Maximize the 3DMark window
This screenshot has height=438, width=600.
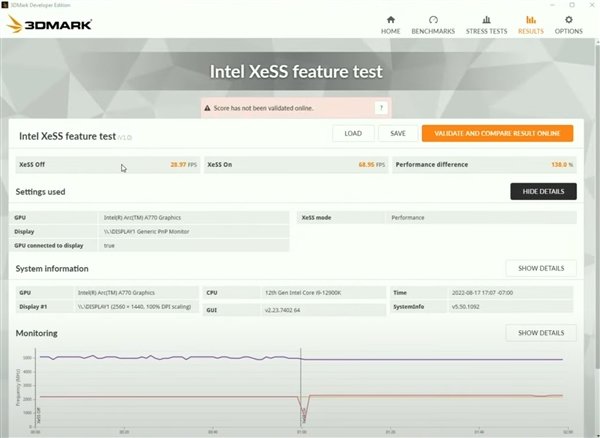[572, 5]
